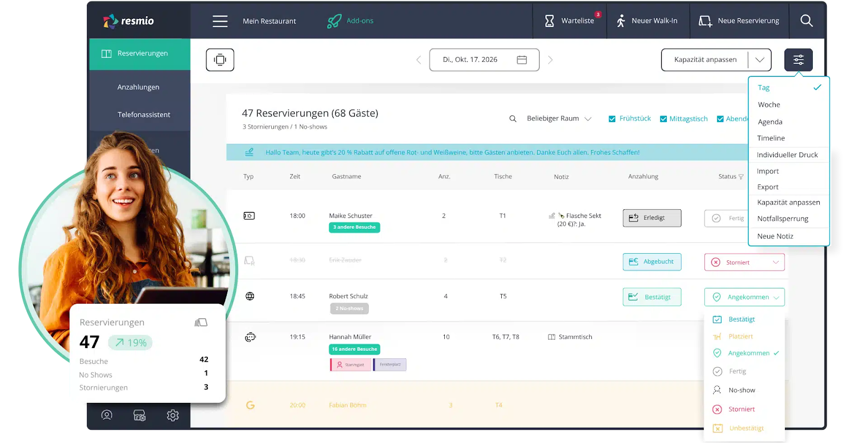Click the search icon beside Beliebiger Raum
868x443 pixels.
(x=513, y=119)
